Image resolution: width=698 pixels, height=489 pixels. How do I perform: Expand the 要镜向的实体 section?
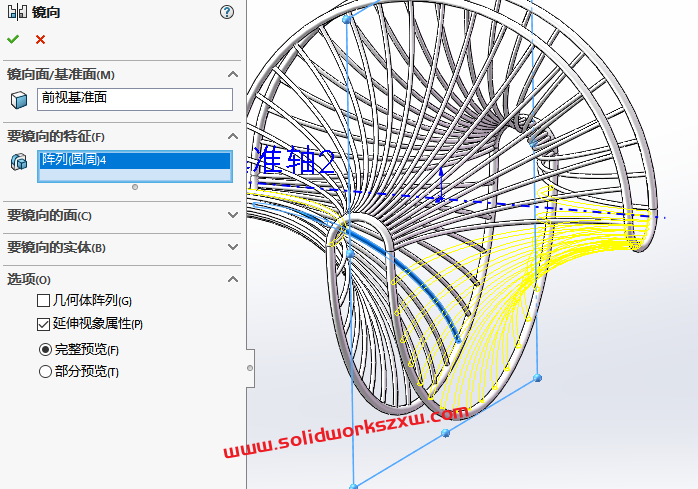(233, 247)
